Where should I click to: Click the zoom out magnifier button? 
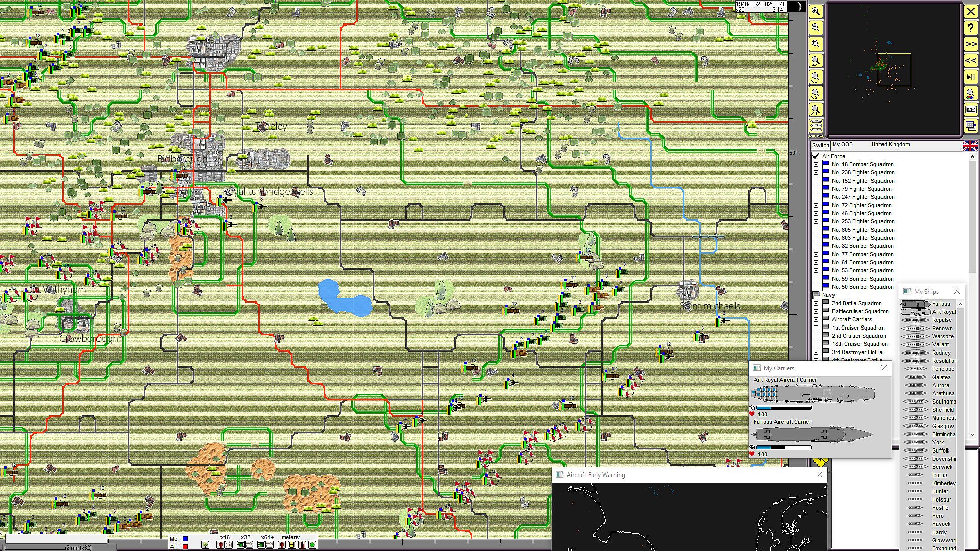tap(816, 28)
